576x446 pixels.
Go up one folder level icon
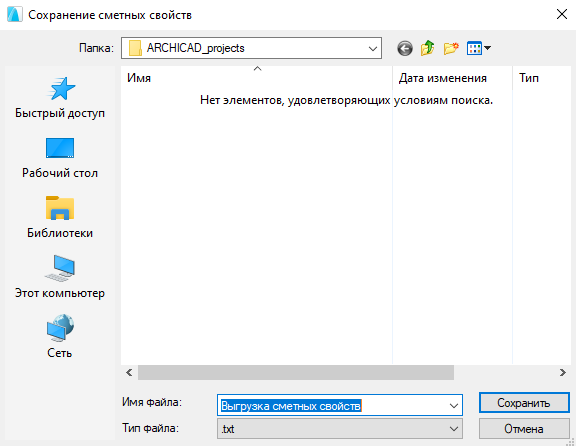(x=428, y=48)
